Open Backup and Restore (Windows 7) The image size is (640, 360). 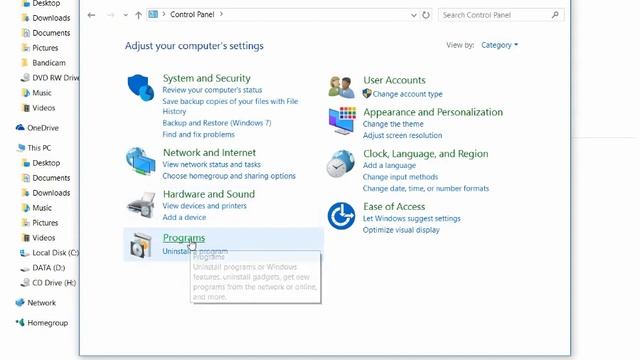click(x=217, y=123)
